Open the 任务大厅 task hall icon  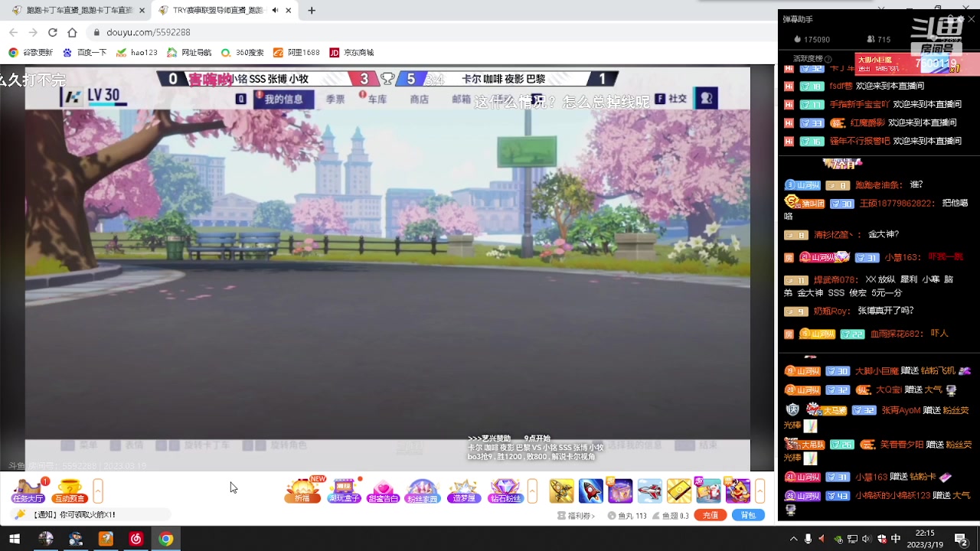[28, 491]
